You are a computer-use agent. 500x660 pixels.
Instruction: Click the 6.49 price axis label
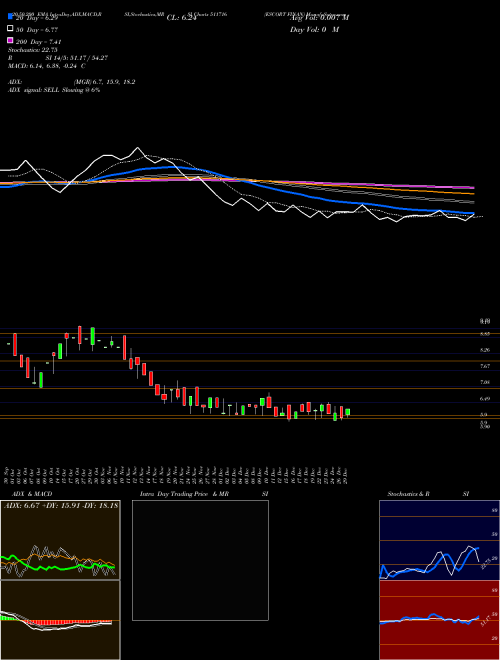click(485, 399)
